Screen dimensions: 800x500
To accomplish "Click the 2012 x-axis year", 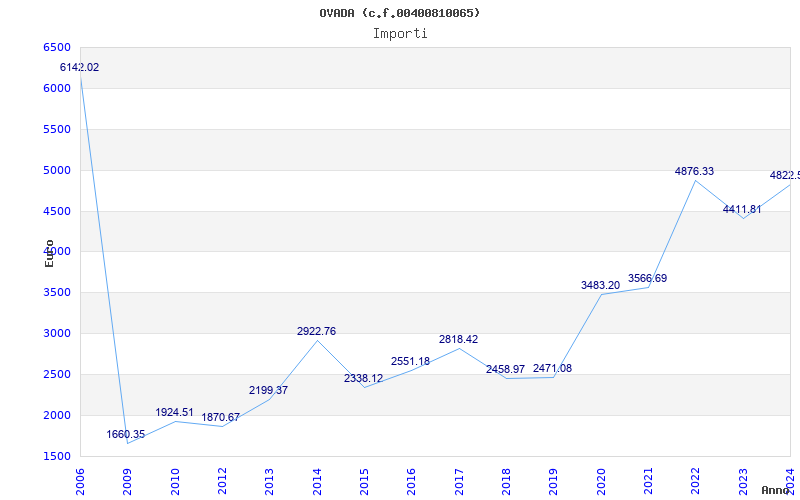I will coord(222,481).
